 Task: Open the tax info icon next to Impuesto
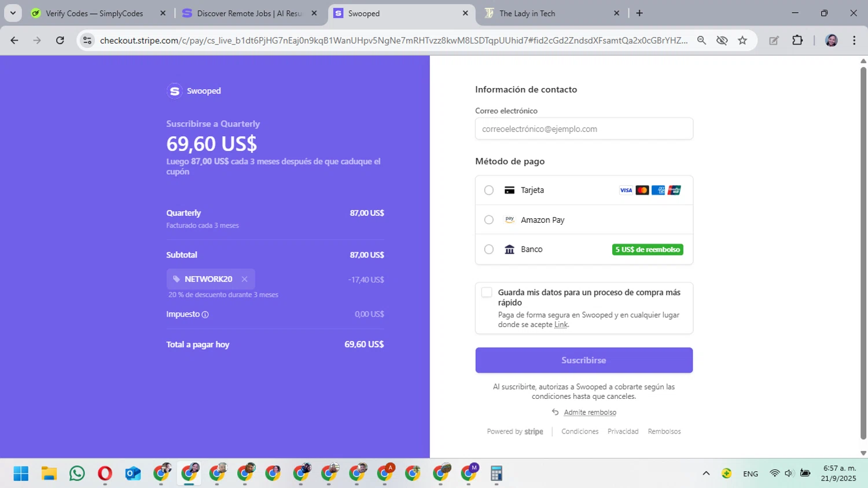[205, 314]
